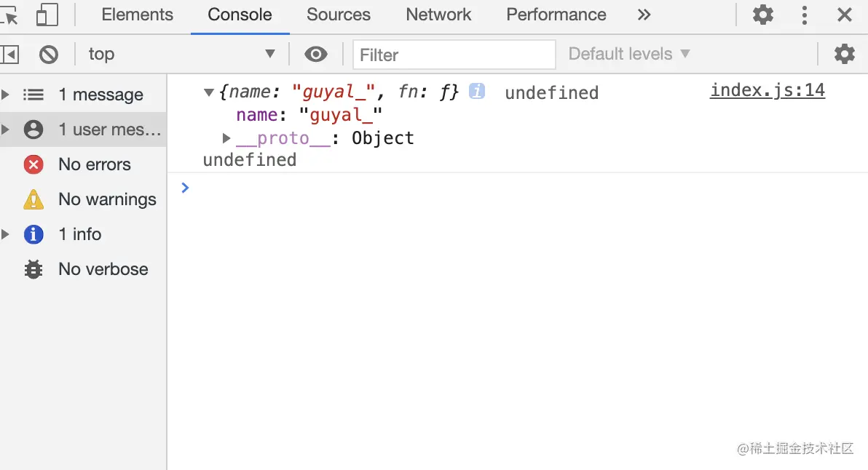Open the Default levels dropdown

pos(628,54)
